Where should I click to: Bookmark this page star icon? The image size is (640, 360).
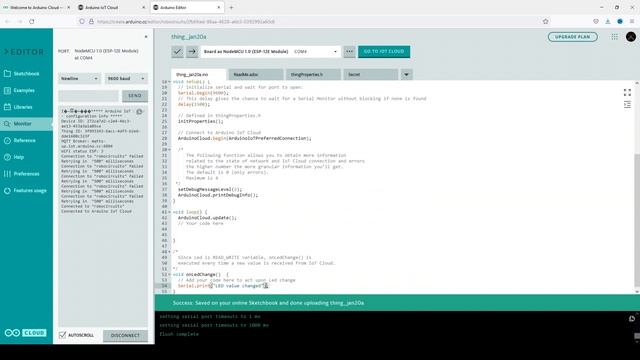click(545, 21)
